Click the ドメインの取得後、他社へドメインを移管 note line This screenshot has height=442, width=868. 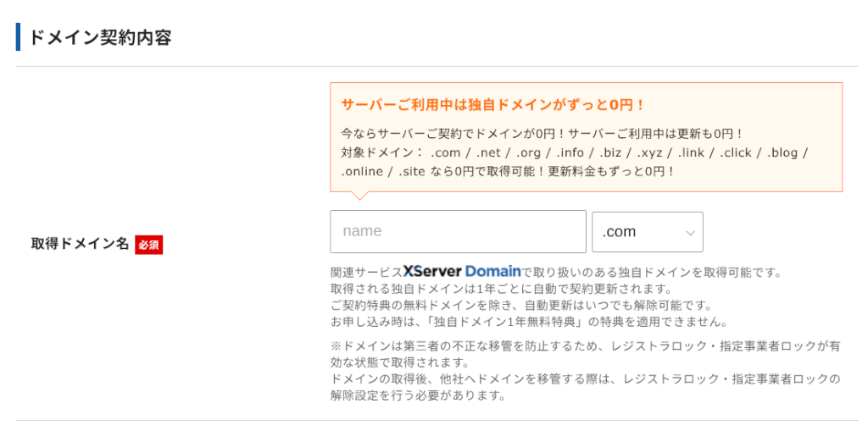pyautogui.click(x=585, y=379)
